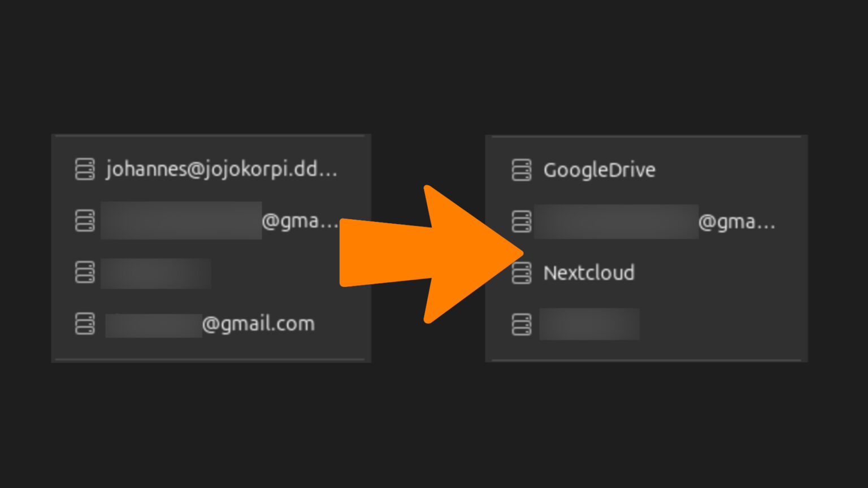Open the johannes@jojokorpi.dd account entry
This screenshot has height=488, width=868.
[x=222, y=169]
